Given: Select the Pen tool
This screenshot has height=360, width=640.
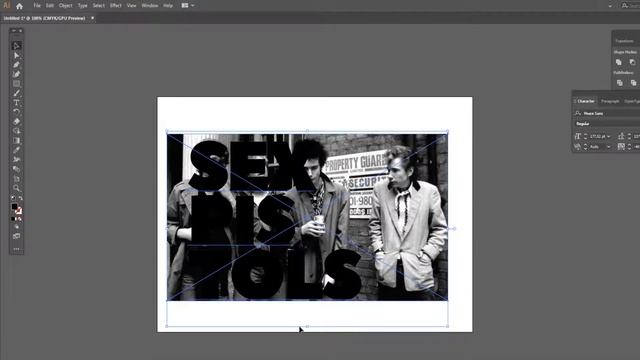Looking at the screenshot, I should 16,65.
